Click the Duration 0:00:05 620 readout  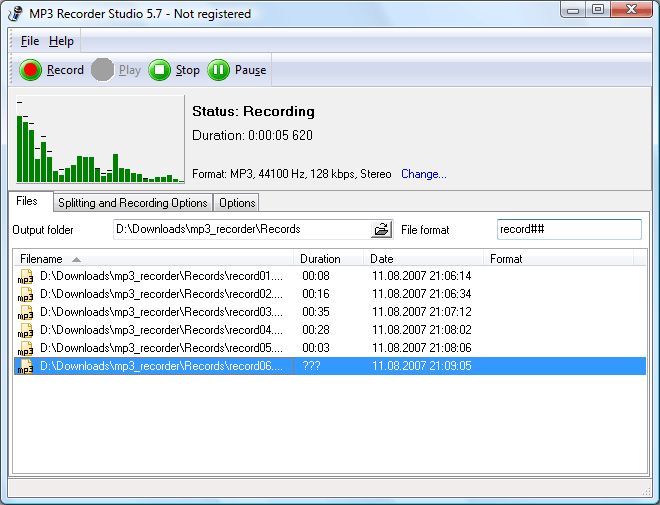pyautogui.click(x=253, y=136)
